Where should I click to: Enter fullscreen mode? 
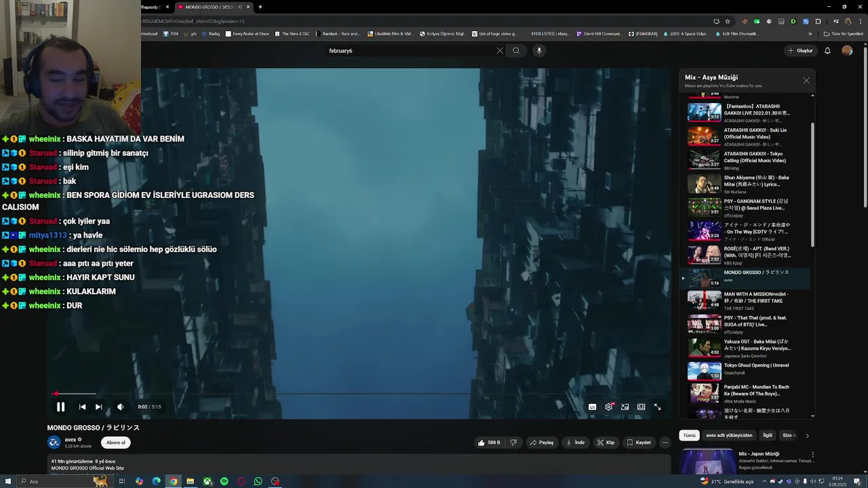pyautogui.click(x=657, y=407)
